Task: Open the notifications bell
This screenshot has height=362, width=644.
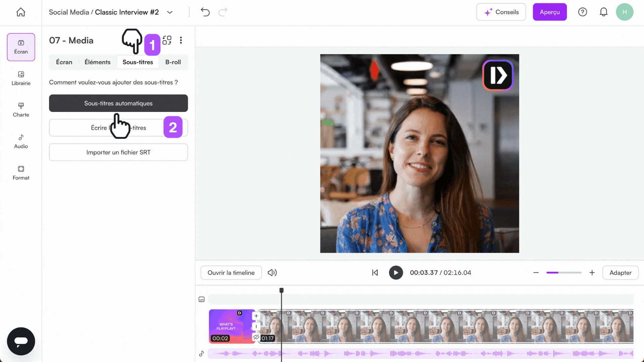Action: 604,12
